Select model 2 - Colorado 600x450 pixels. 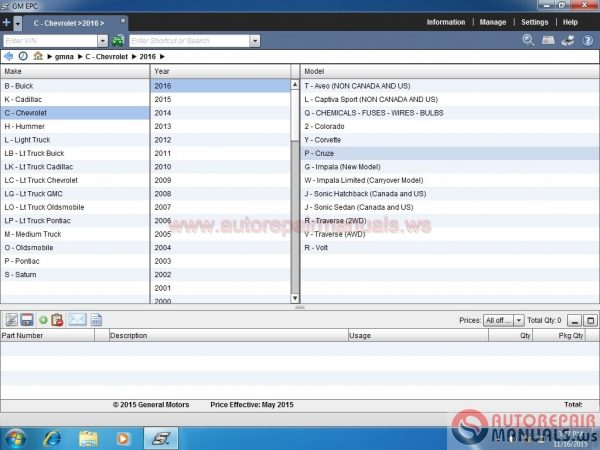(450, 126)
